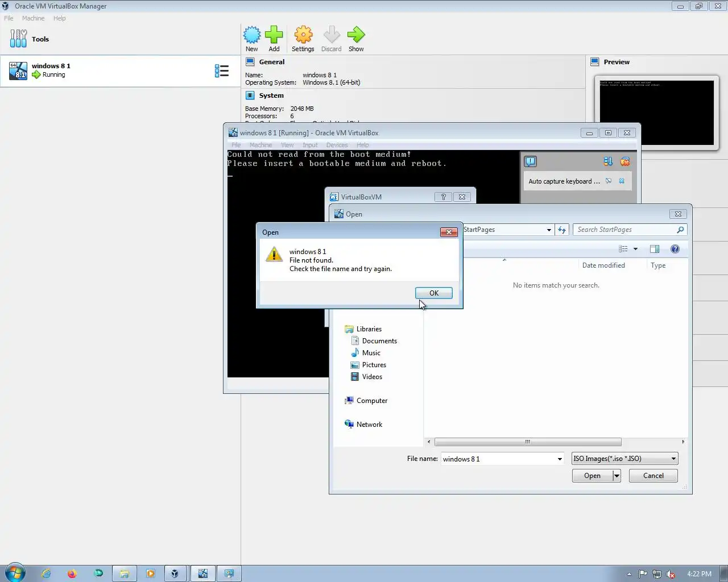Click the notification center exclamation icon
Screen dimensions: 728x582
pyautogui.click(x=531, y=161)
